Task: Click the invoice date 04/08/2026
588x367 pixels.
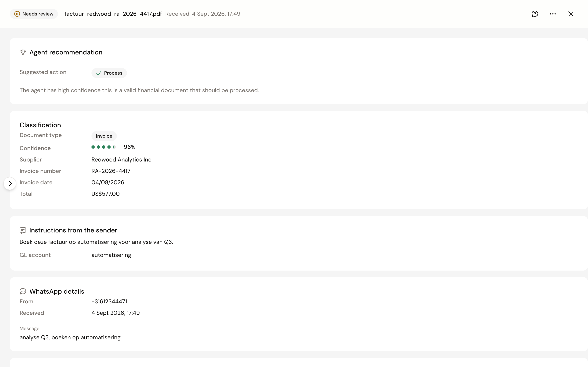Action: click(108, 182)
